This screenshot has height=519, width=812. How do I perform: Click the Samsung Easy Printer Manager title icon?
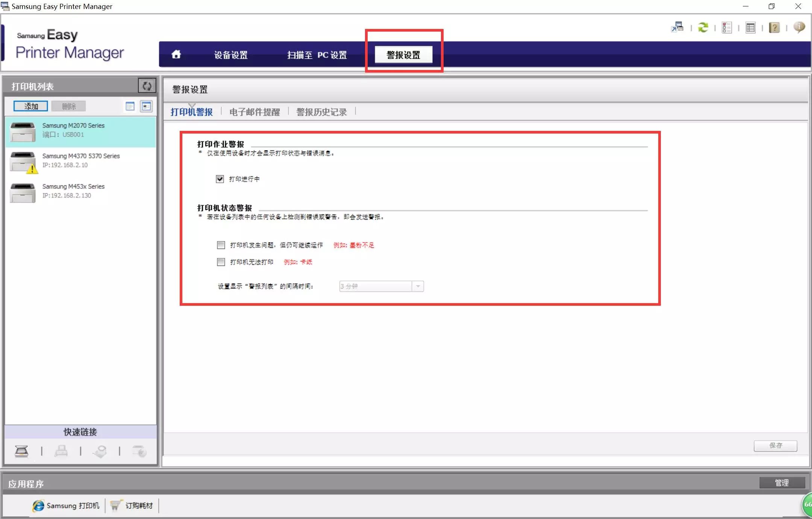click(5, 6)
